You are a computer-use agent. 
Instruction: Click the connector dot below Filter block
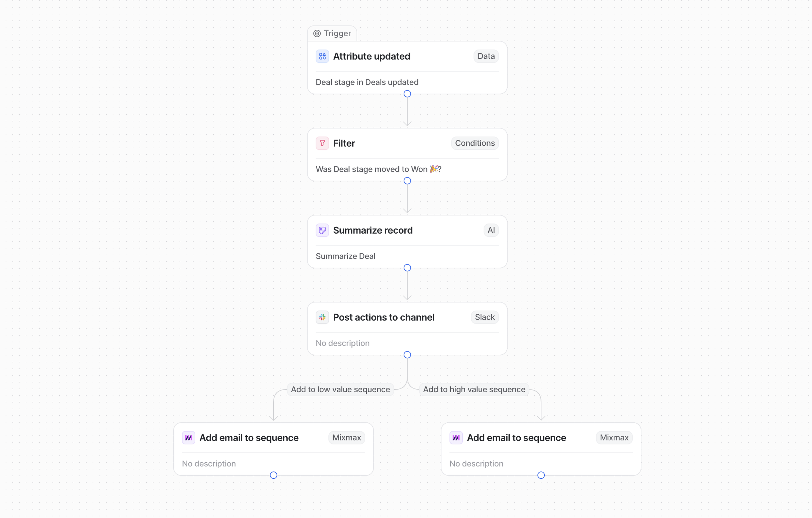coord(407,181)
